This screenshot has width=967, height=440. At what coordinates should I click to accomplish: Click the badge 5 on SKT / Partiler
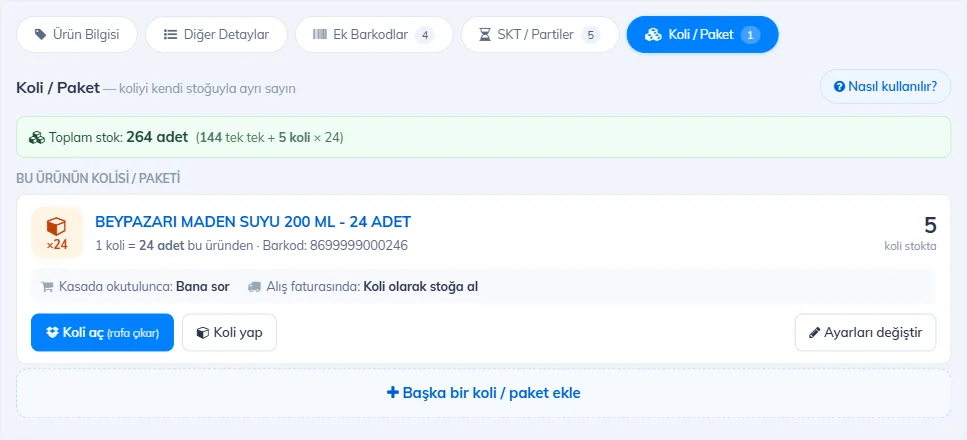click(x=590, y=35)
